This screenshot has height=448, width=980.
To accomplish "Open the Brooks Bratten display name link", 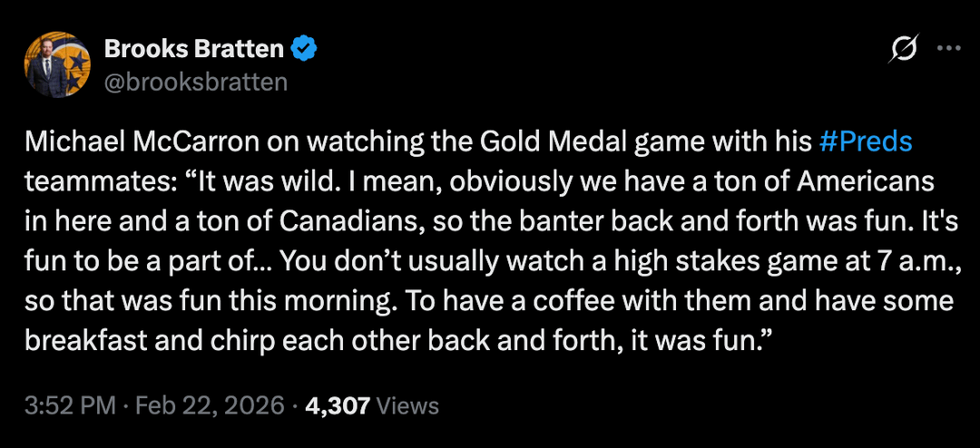I will click(x=195, y=49).
